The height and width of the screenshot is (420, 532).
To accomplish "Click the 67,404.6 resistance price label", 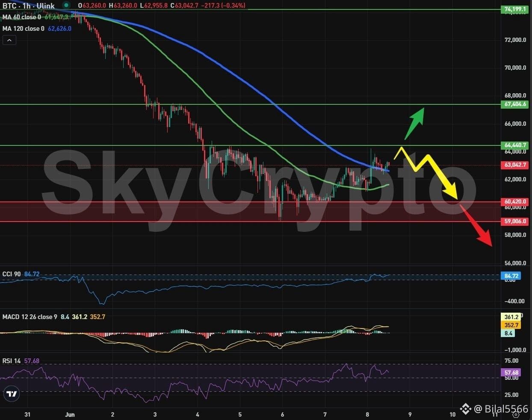I will 515,104.
